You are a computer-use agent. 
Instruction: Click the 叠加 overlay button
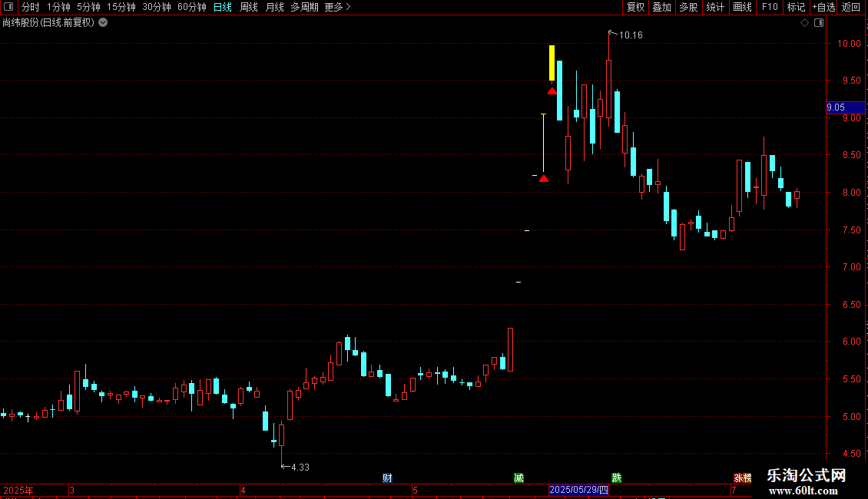[662, 7]
